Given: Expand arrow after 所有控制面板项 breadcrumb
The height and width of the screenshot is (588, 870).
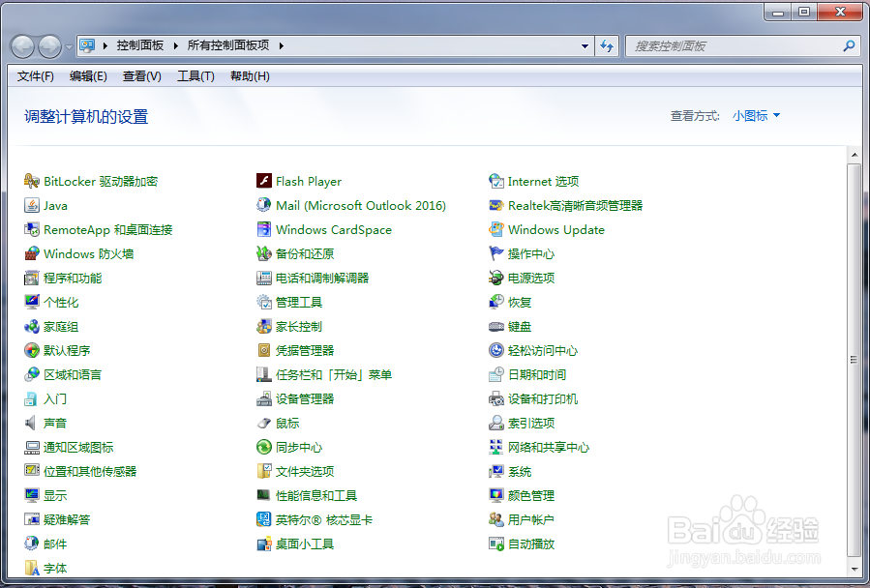Looking at the screenshot, I should (282, 46).
